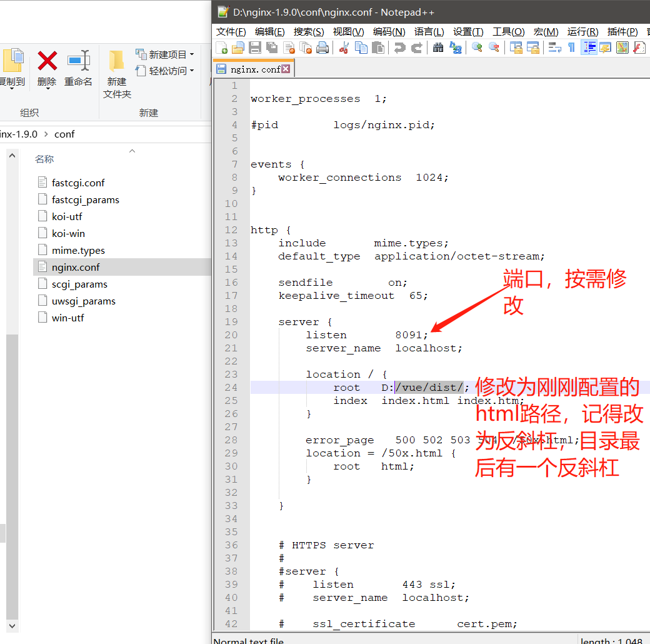Expand the Delete button's dropdown arrow
The height and width of the screenshot is (644, 650).
(x=47, y=89)
